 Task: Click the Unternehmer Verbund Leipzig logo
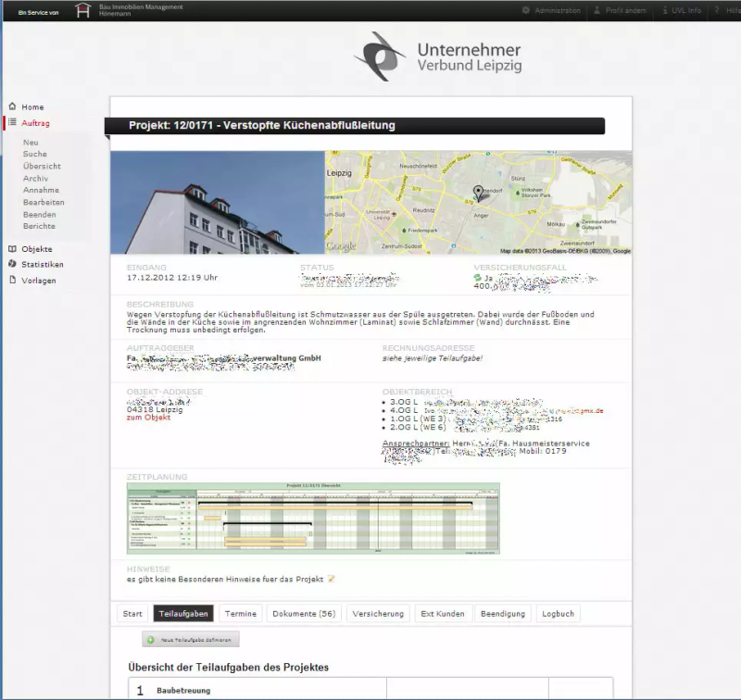point(437,56)
